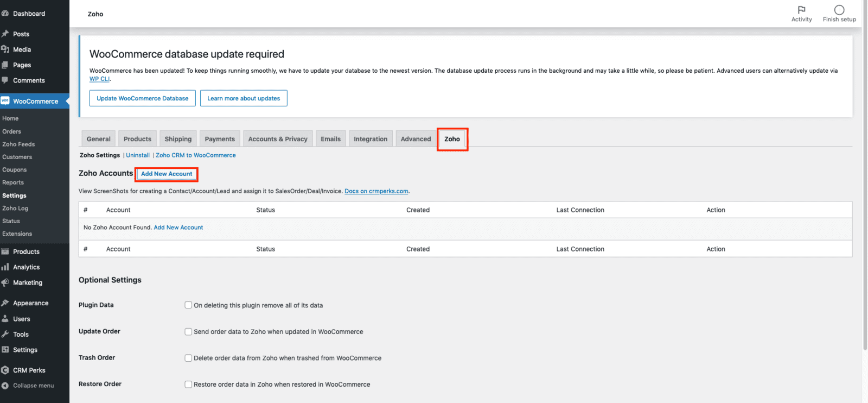Click the top Status column header
This screenshot has height=403, width=868.
pos(265,210)
